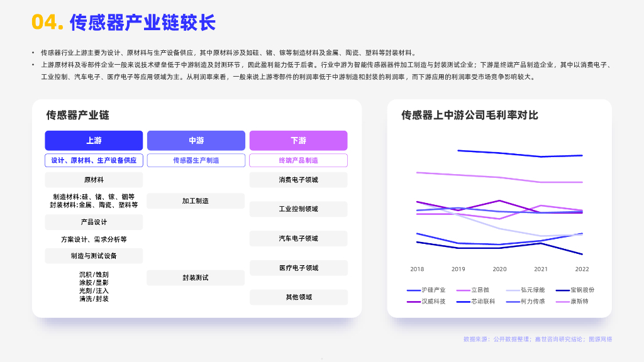Click the '立昂微' legend entry

[473, 290]
